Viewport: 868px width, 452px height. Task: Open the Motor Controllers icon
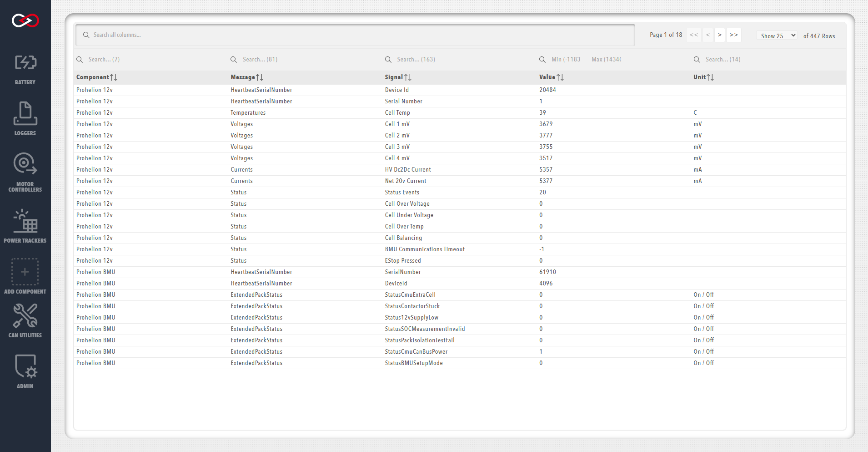click(x=25, y=164)
